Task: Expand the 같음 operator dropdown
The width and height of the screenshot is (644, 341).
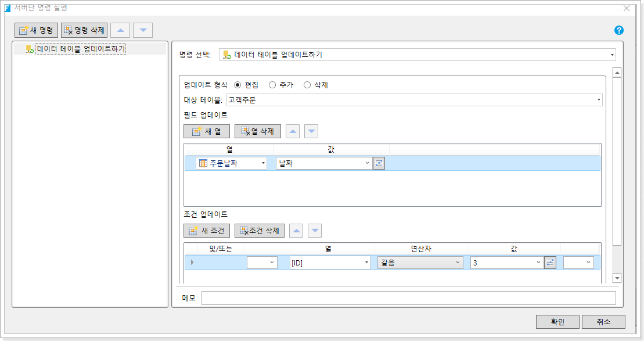Action: [458, 263]
